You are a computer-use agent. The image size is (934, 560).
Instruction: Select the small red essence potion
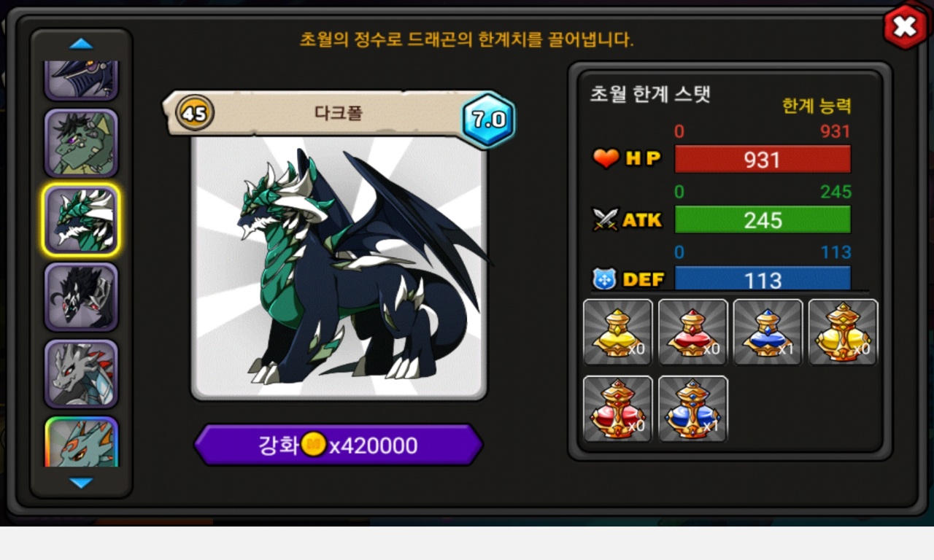(693, 332)
